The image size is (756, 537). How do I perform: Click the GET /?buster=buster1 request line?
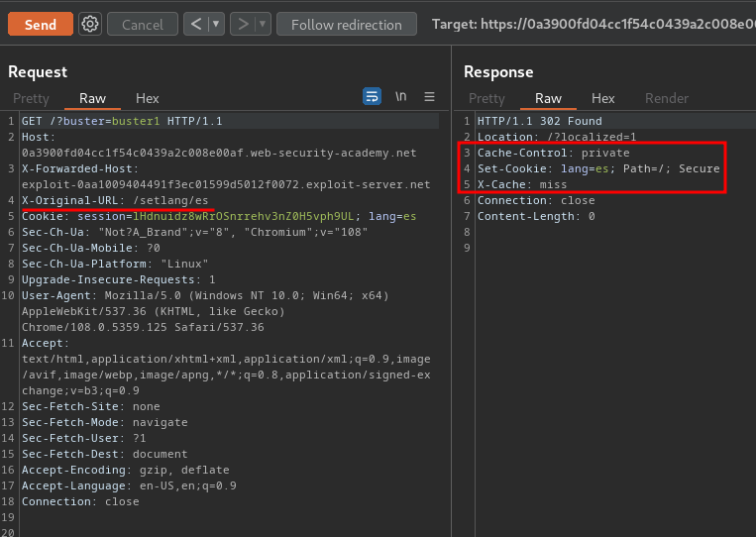coord(122,121)
